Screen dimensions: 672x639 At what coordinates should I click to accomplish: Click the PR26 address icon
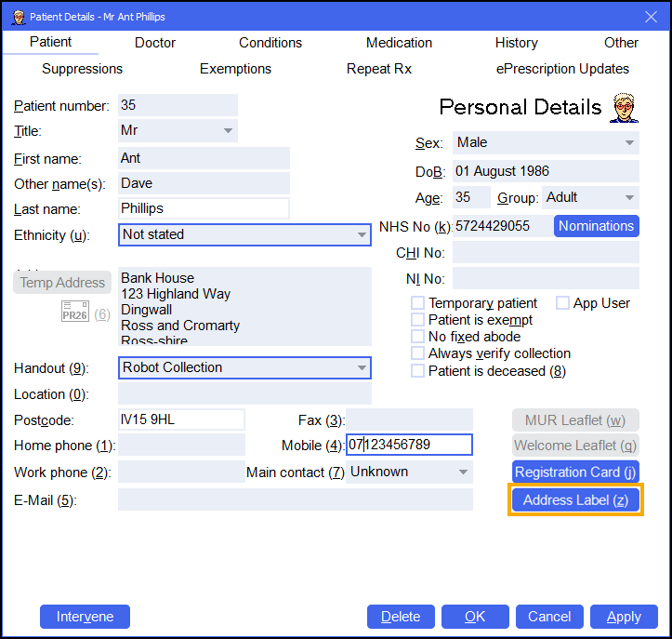(x=74, y=313)
